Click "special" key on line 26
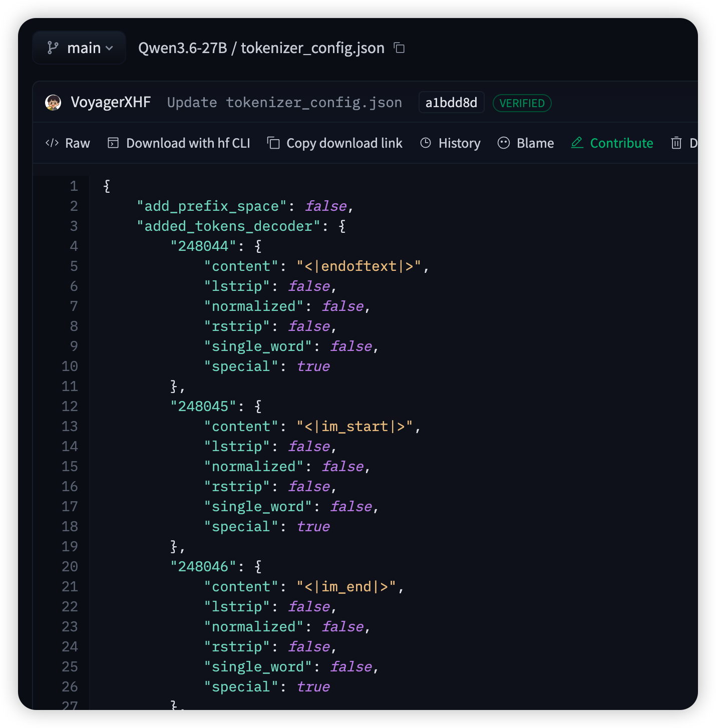The height and width of the screenshot is (728, 716). click(241, 687)
